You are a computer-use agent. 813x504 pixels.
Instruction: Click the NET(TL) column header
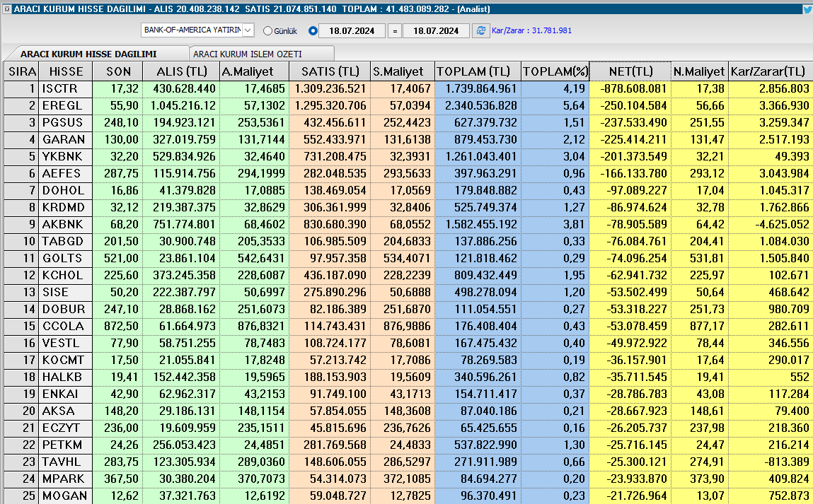pos(630,71)
